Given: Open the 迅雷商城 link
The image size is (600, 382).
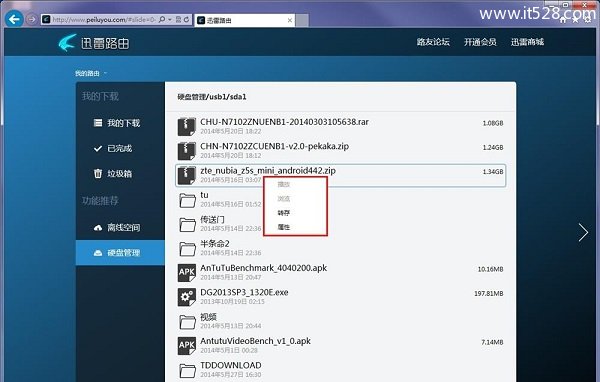Looking at the screenshot, I should coord(527,42).
